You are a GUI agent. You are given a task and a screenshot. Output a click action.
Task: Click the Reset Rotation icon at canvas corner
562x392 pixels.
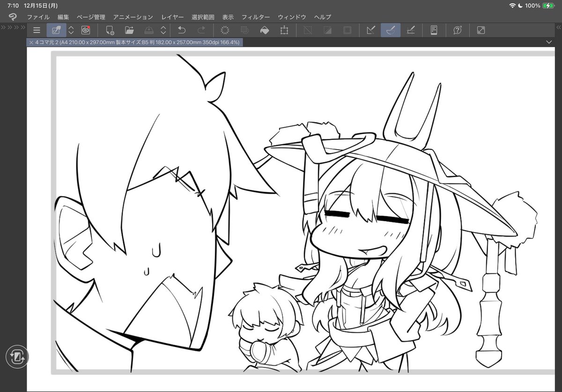click(x=17, y=357)
